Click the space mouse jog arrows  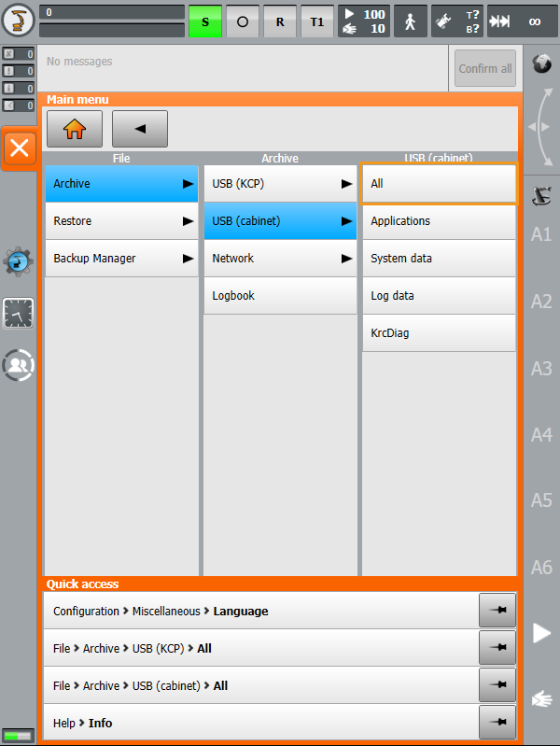point(541,127)
